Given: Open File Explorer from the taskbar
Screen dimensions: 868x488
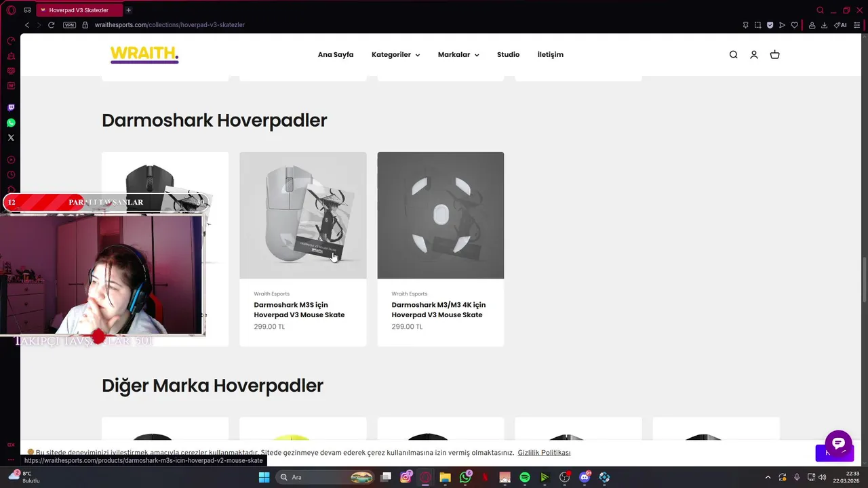Looking at the screenshot, I should (445, 477).
